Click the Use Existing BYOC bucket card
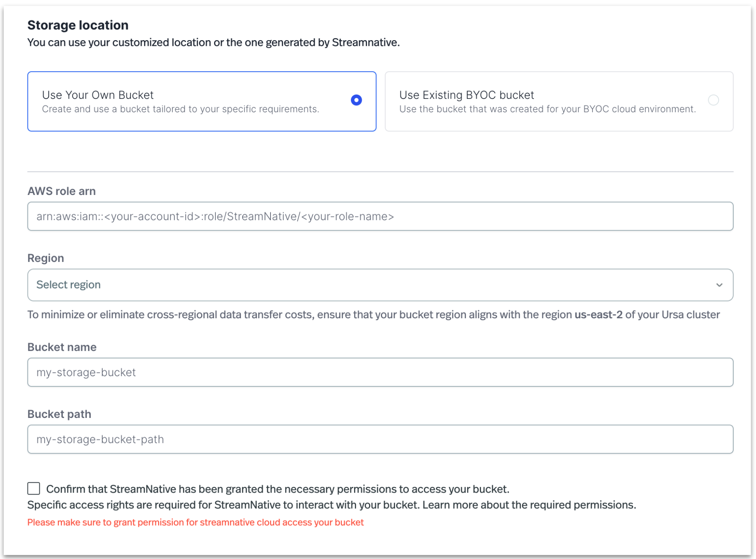Screen dimensions: 756x559 [x=559, y=101]
